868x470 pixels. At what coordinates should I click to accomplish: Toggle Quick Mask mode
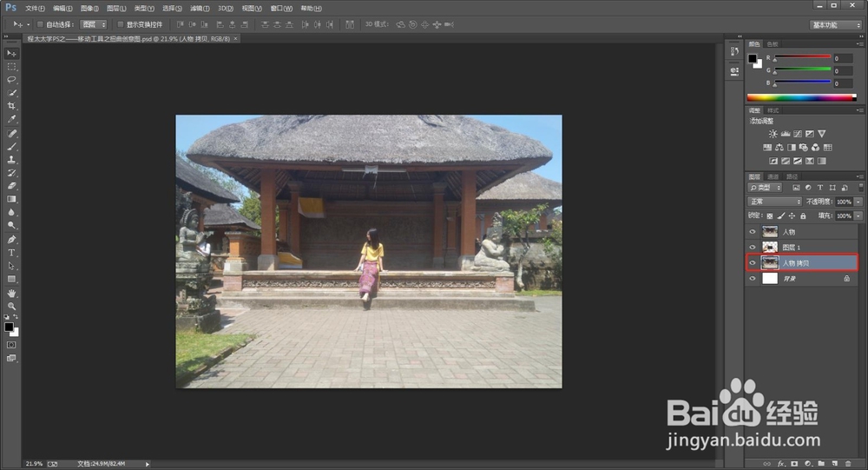(11, 345)
